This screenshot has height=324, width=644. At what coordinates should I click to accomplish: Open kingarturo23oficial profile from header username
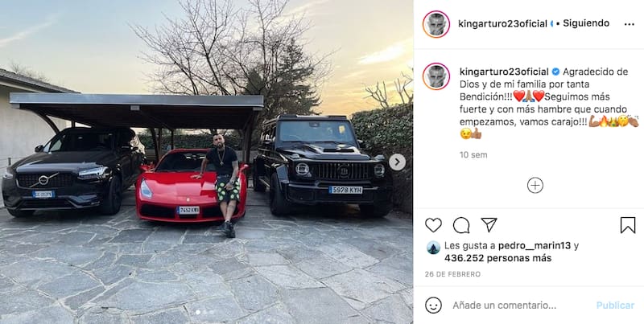(502, 24)
